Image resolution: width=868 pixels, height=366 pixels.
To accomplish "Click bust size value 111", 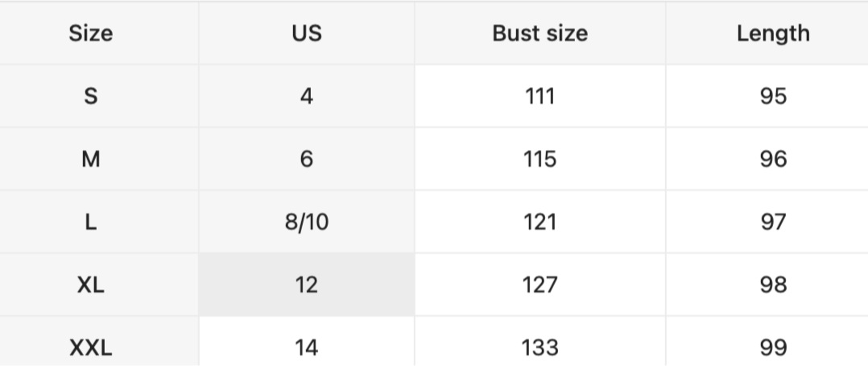I will point(539,97).
